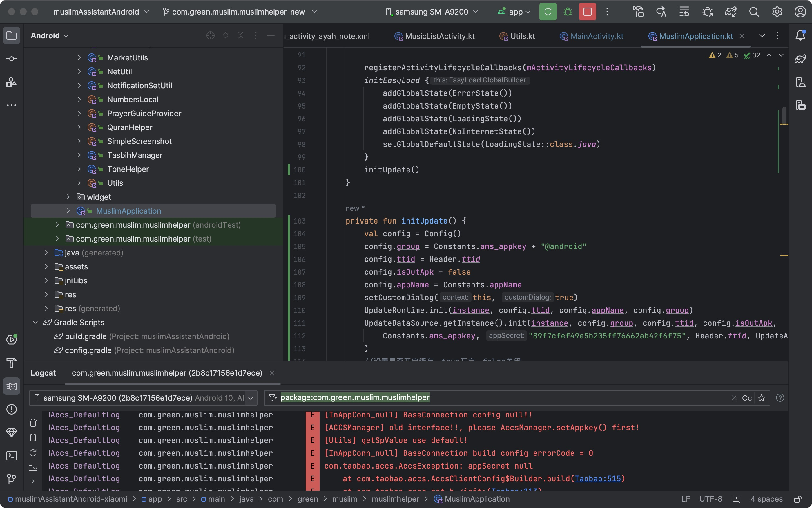The width and height of the screenshot is (812, 508).
Task: Expand the jniLibs folder
Action: pos(46,280)
